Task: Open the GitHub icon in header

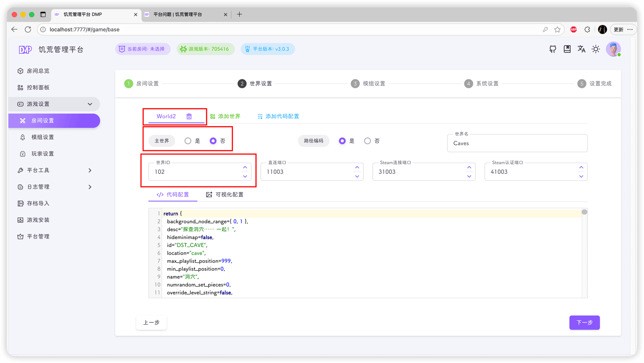Action: coord(553,49)
